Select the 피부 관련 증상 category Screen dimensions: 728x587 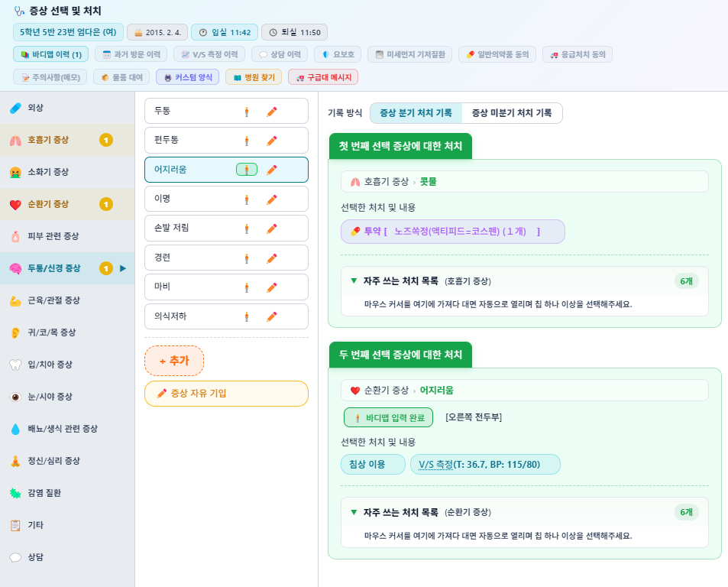[x=67, y=236]
